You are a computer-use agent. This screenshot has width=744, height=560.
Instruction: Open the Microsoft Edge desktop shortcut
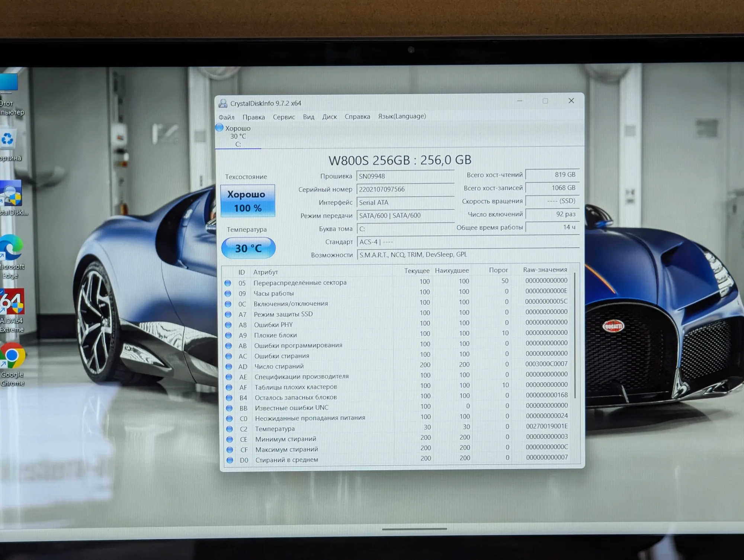click(12, 257)
